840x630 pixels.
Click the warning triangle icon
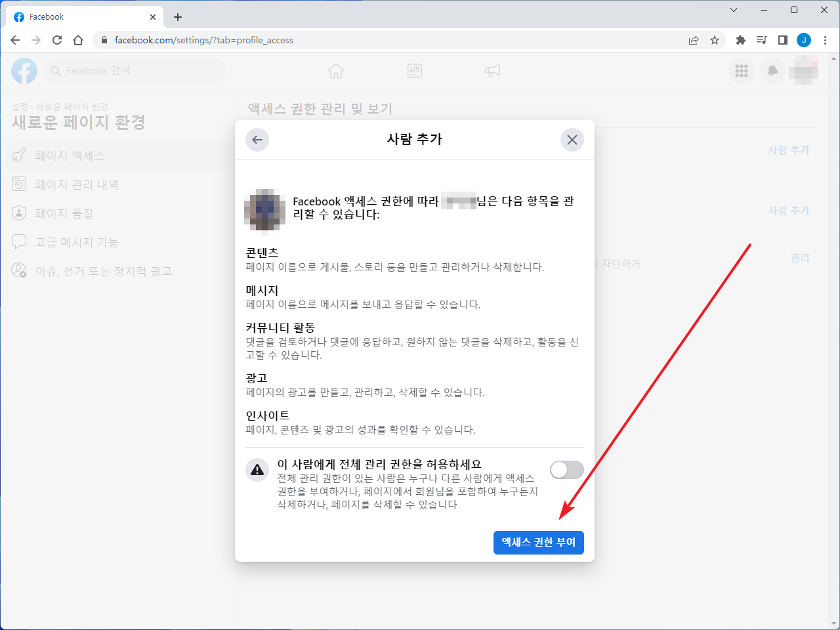(257, 469)
